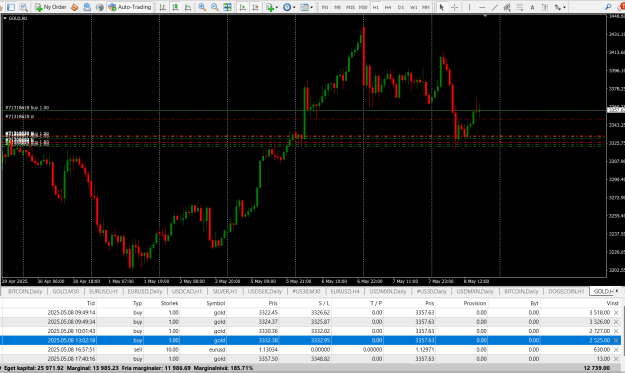This screenshot has height=373, width=625.
Task: Open the Ny Order new order dialog
Action: click(x=50, y=7)
